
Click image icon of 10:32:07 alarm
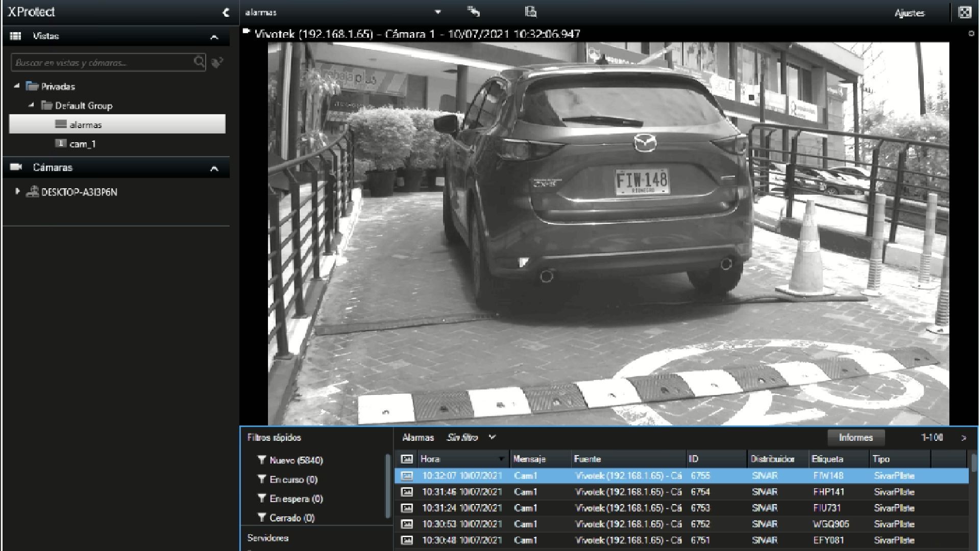click(x=406, y=475)
